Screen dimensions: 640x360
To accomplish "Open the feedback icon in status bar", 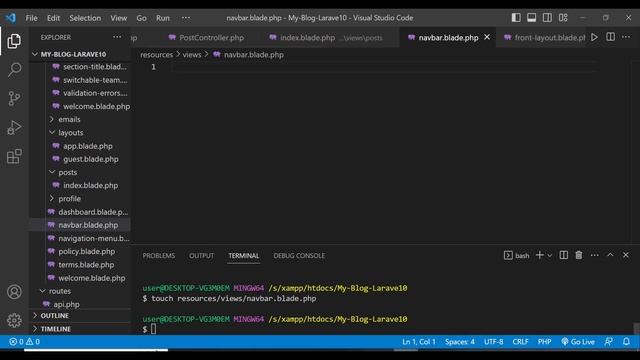I will (609, 342).
